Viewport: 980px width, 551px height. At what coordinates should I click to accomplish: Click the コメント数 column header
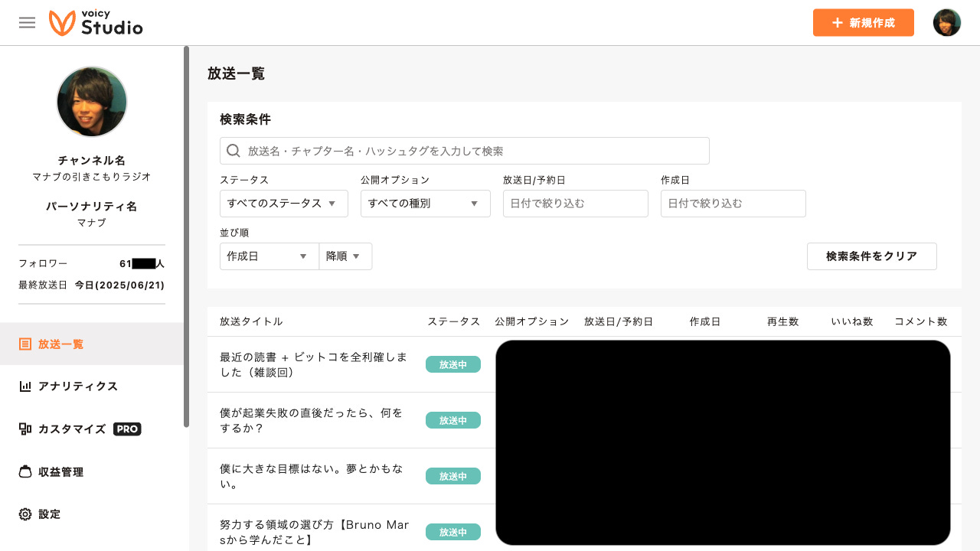921,321
